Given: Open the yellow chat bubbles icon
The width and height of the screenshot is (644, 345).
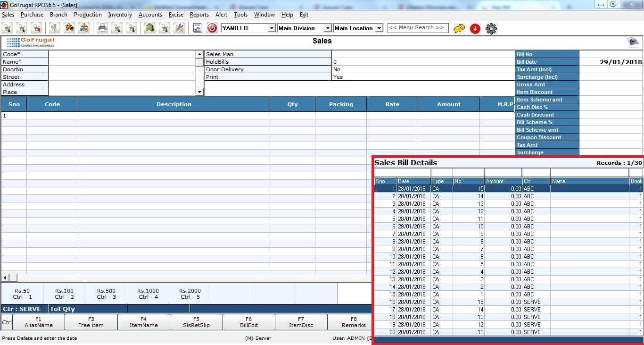Looking at the screenshot, I should 459,29.
